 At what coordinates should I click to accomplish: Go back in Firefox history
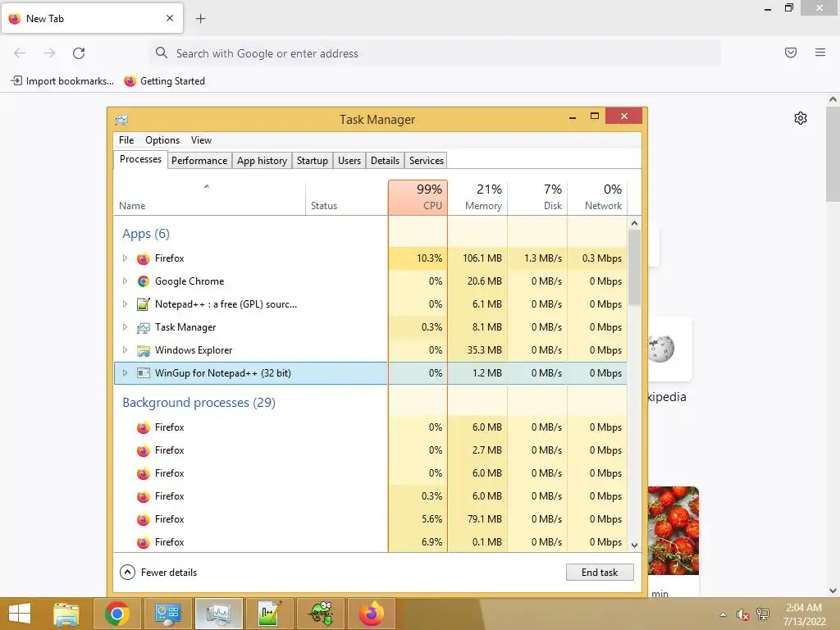(x=20, y=53)
